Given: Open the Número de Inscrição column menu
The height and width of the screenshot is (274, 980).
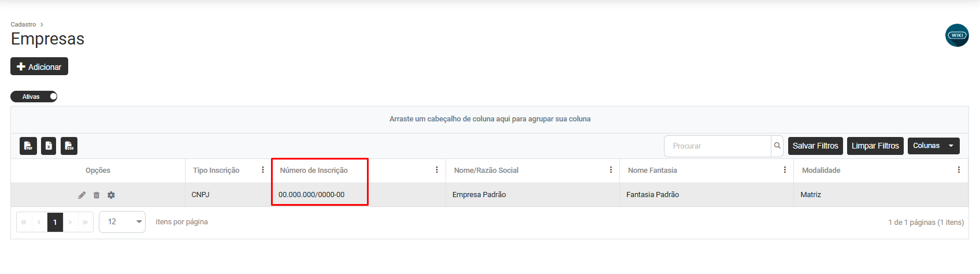Looking at the screenshot, I should point(437,170).
